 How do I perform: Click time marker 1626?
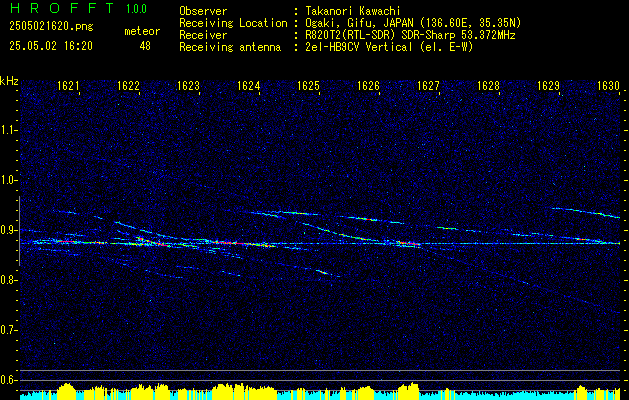369,85
